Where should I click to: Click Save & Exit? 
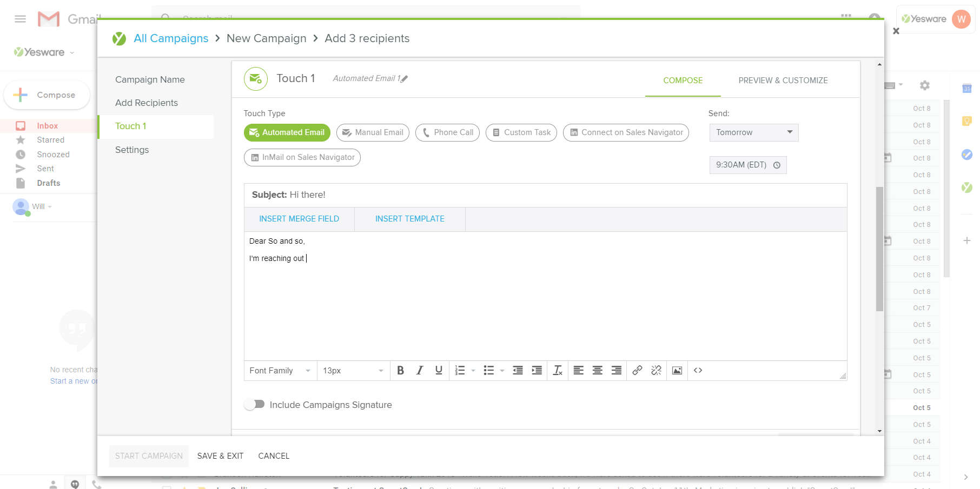[x=220, y=456]
